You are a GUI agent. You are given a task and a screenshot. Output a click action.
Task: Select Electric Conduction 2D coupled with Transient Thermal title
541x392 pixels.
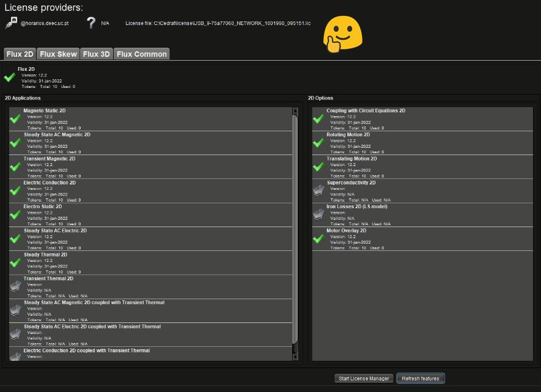[87, 350]
